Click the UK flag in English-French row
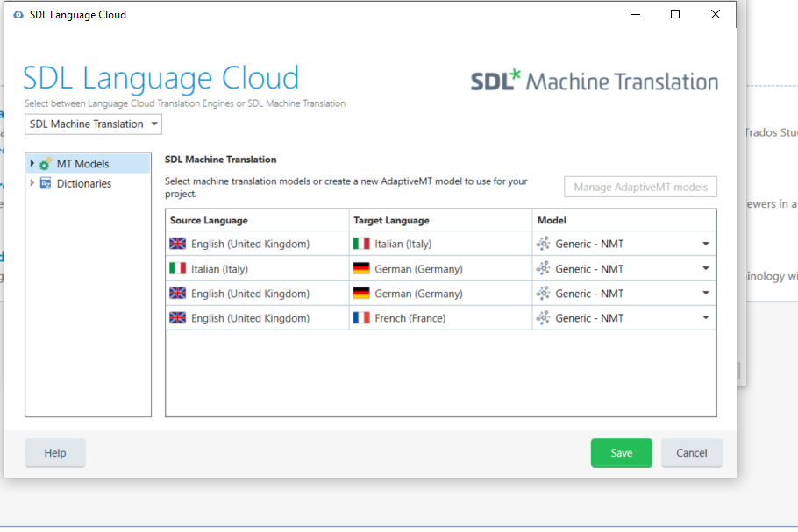 (178, 318)
